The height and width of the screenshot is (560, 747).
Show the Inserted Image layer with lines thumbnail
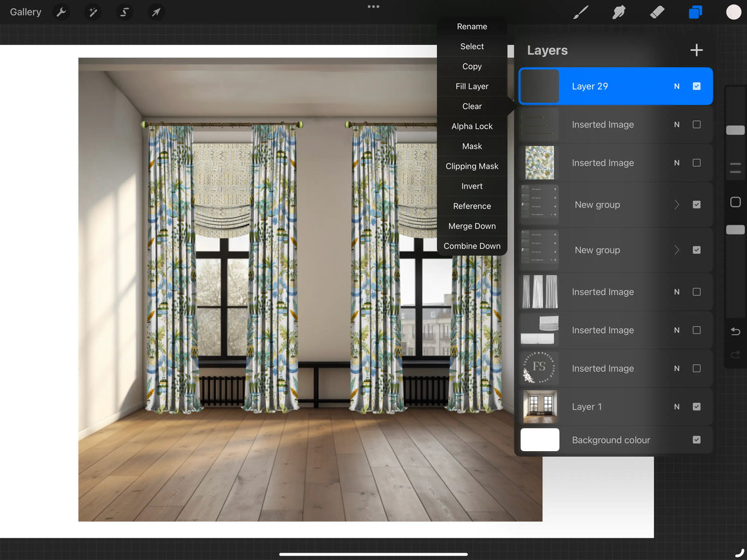pos(697,124)
